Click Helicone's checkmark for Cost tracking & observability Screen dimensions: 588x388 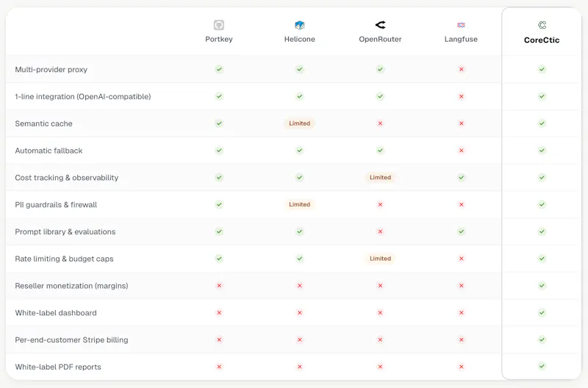[300, 177]
